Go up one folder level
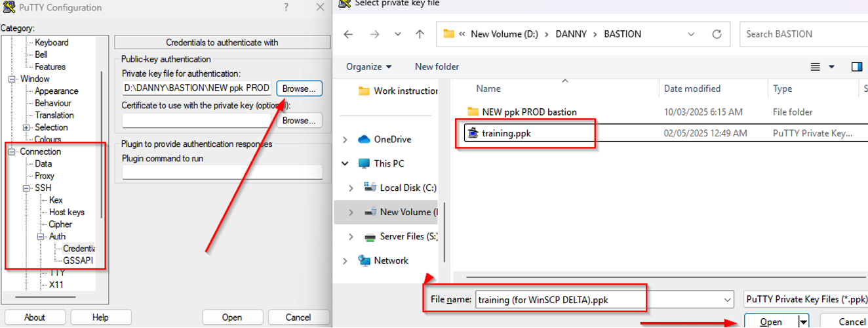 (x=420, y=34)
